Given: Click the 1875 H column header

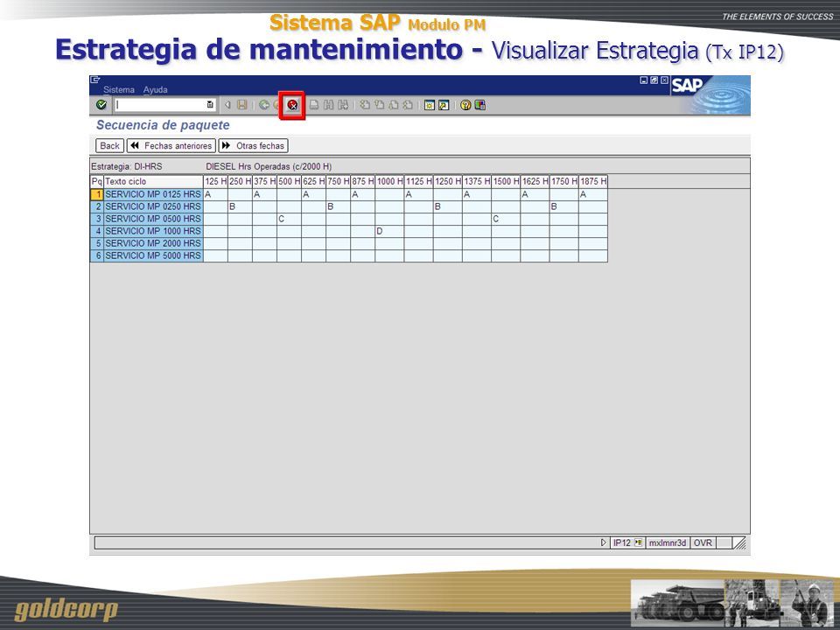Looking at the screenshot, I should tap(593, 182).
